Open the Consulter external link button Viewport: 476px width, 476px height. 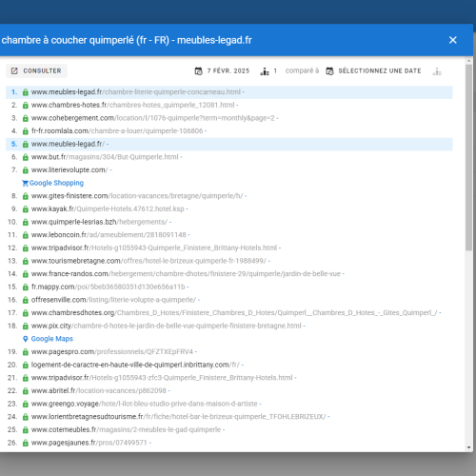(x=36, y=70)
